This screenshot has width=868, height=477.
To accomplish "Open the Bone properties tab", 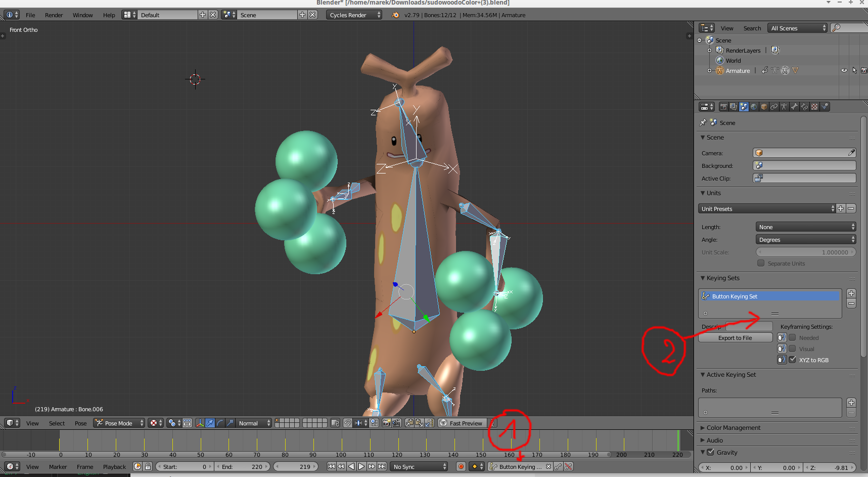I will coord(794,107).
